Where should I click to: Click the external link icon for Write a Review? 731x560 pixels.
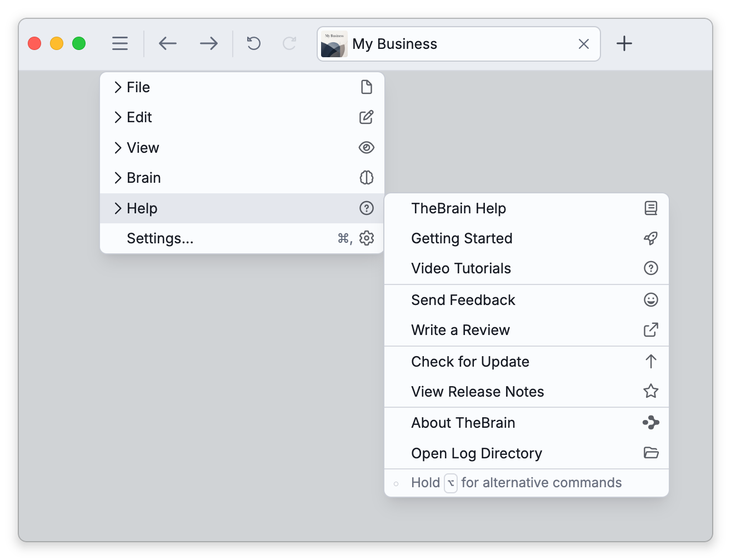651,330
